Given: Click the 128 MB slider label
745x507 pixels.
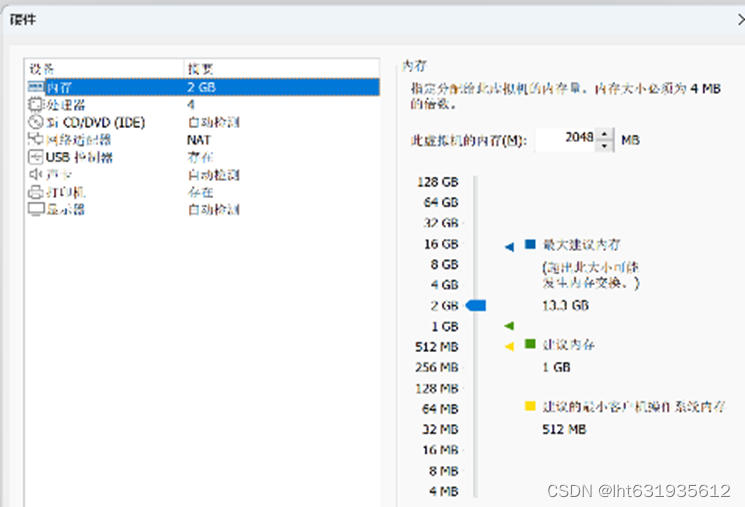Looking at the screenshot, I should pyautogui.click(x=437, y=388).
